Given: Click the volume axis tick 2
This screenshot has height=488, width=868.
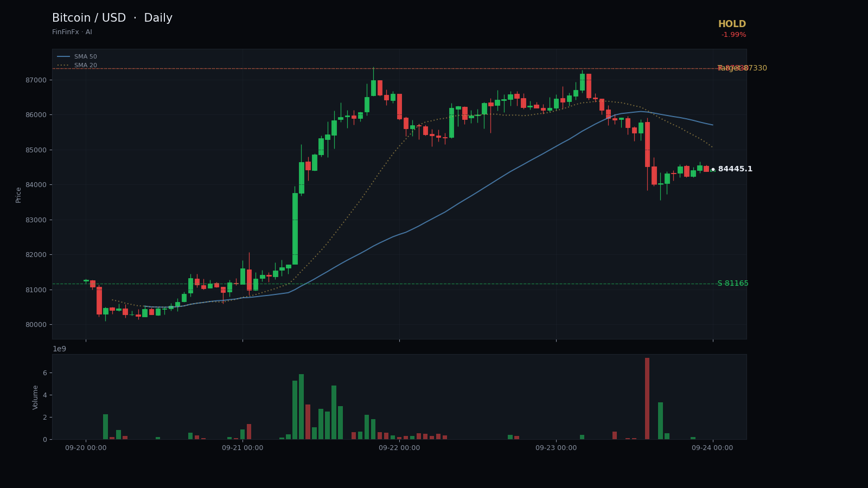Looking at the screenshot, I should coord(45,418).
